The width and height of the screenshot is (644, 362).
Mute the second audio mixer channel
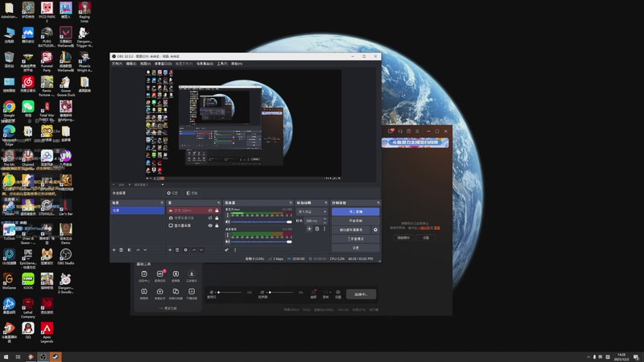[x=228, y=242]
